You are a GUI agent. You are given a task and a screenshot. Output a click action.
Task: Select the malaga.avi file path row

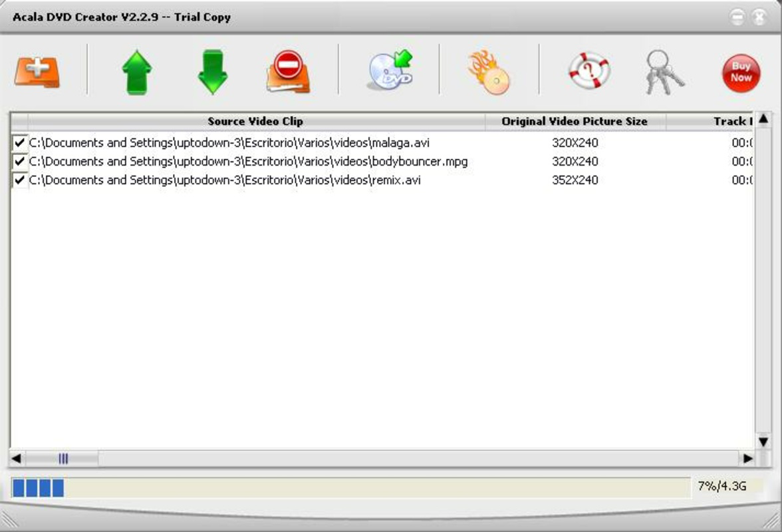pos(229,143)
